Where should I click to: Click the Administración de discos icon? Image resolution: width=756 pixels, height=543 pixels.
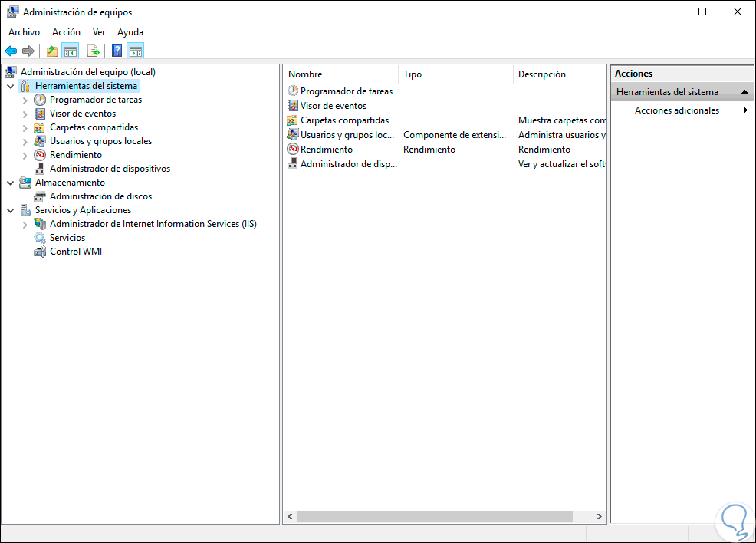tap(40, 197)
